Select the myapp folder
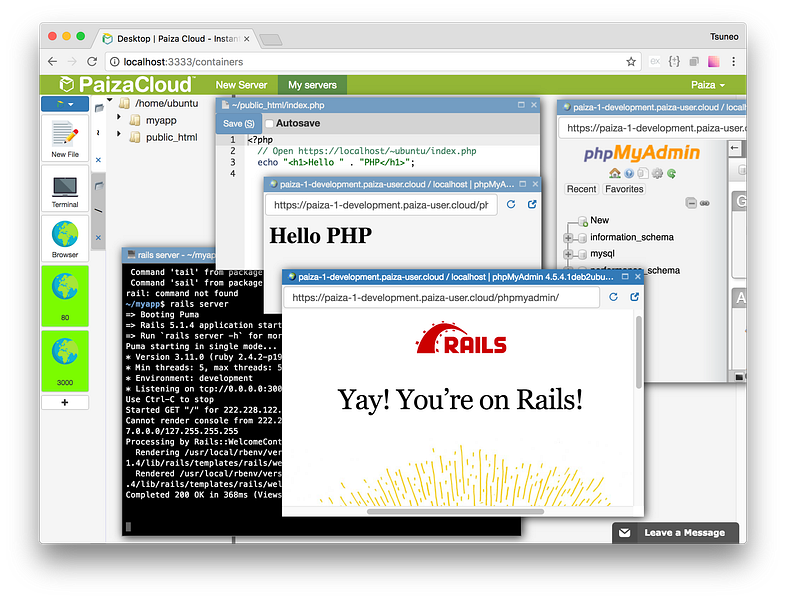Screen dimensions: 786x600 (161, 120)
